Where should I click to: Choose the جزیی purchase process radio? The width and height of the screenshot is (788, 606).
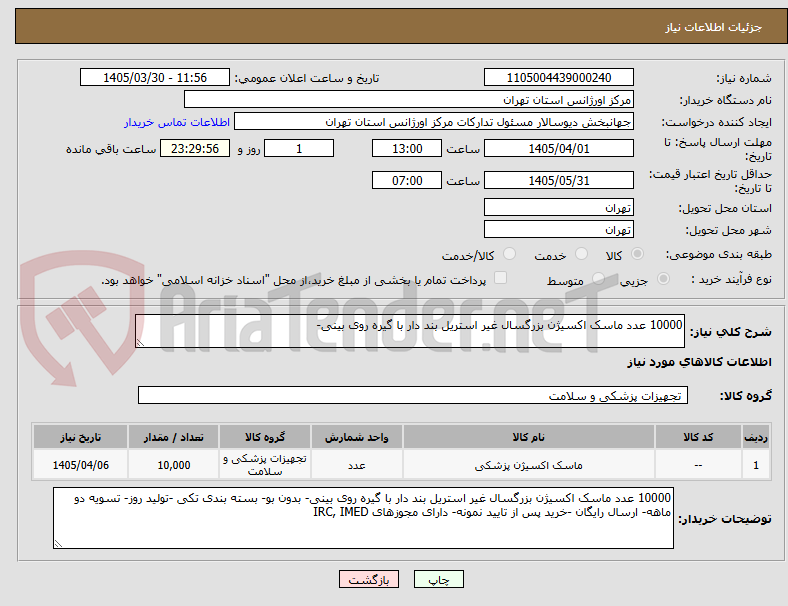tap(663, 279)
